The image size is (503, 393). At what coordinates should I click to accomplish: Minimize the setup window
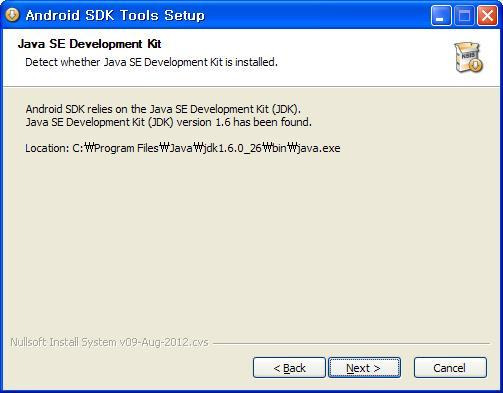tap(441, 15)
